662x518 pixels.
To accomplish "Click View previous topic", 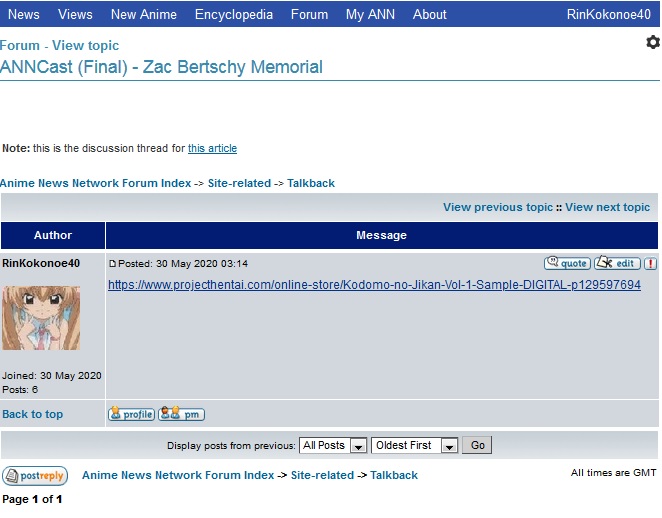I will click(x=498, y=207).
